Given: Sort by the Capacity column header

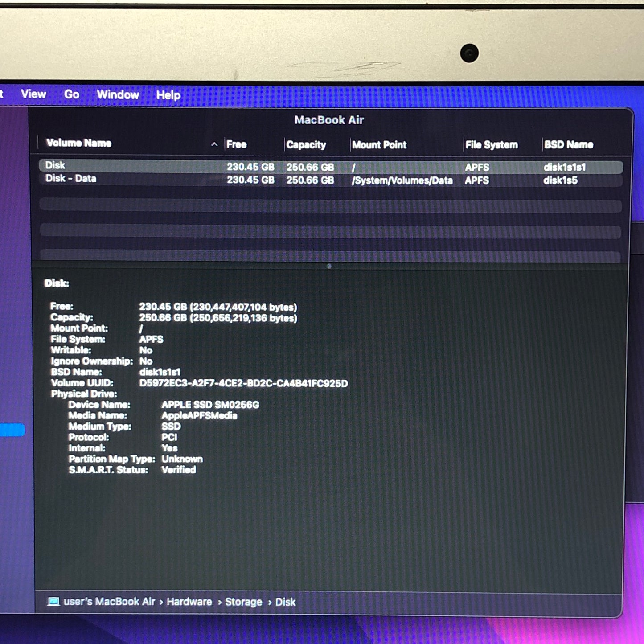Looking at the screenshot, I should coord(306,145).
